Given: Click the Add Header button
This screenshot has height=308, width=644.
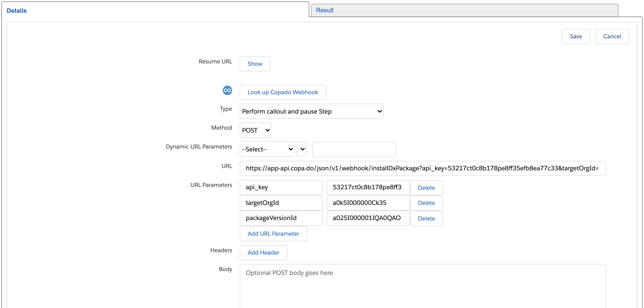Looking at the screenshot, I should [263, 252].
